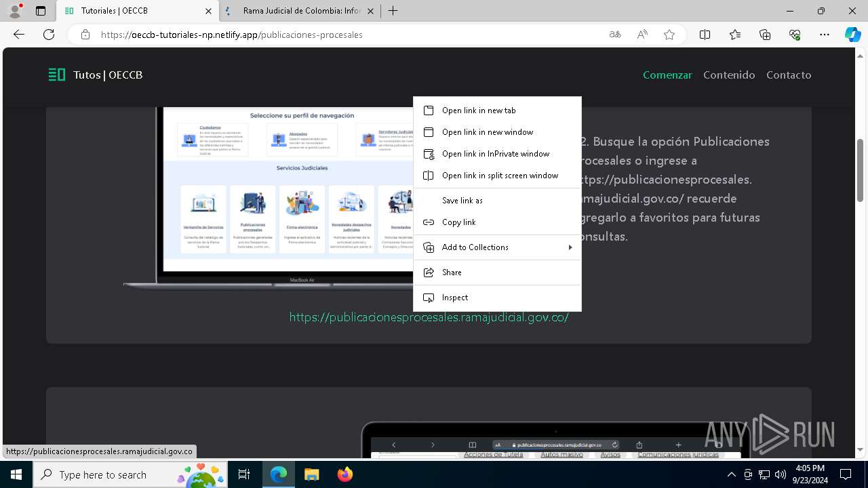Open the tab actions menu icon
This screenshot has width=868, height=488.
tap(41, 11)
